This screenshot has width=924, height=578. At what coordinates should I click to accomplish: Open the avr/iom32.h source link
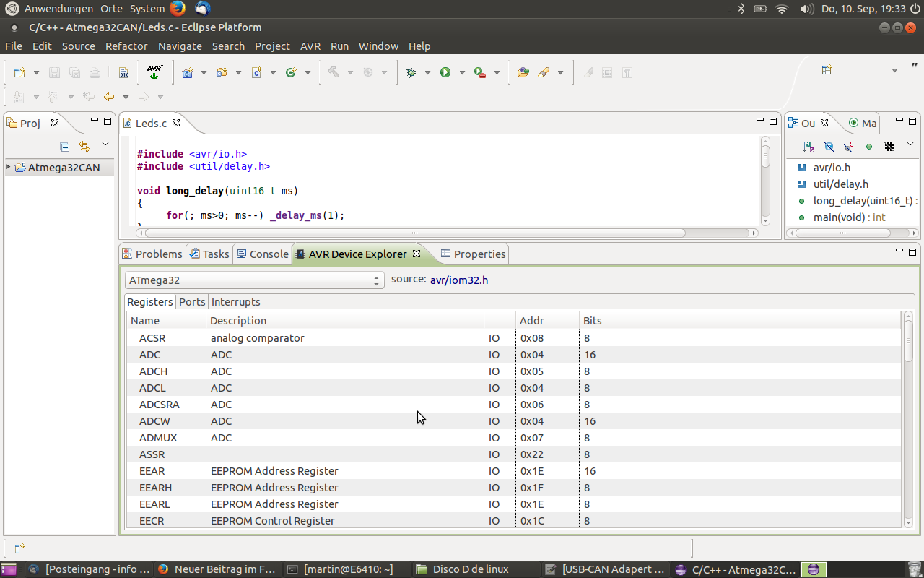[459, 280]
